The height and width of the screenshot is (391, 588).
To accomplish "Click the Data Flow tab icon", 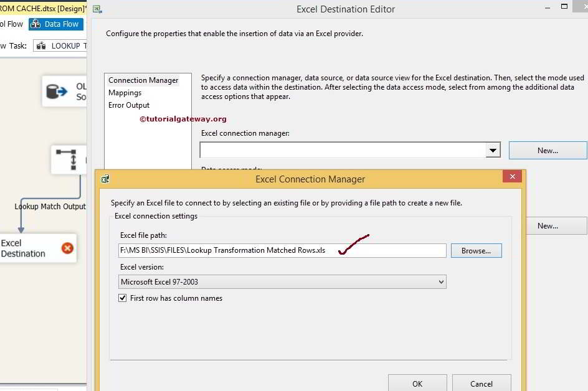I will pos(36,24).
